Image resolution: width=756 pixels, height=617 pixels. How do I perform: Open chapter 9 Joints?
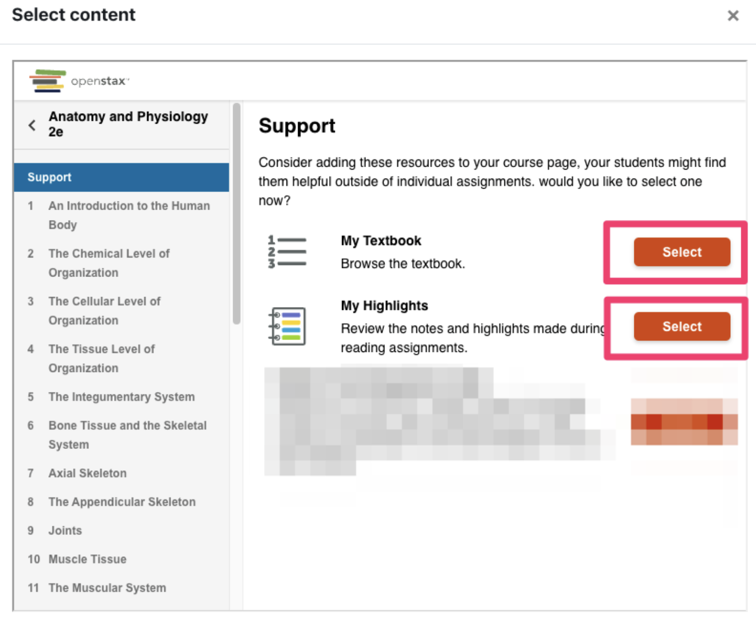pos(65,531)
